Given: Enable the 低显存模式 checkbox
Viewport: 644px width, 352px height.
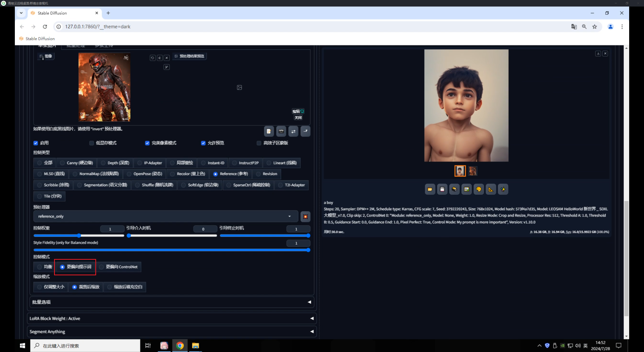Looking at the screenshot, I should pyautogui.click(x=92, y=143).
